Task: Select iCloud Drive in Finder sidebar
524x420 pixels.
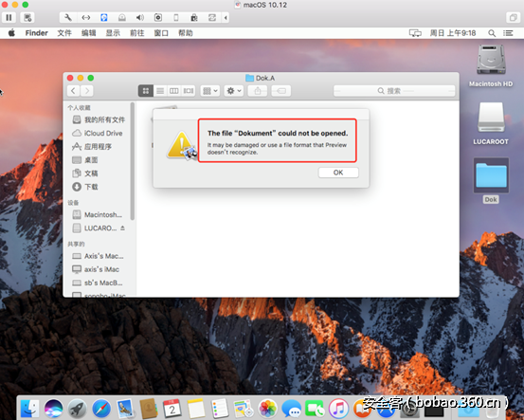Action: [x=99, y=133]
